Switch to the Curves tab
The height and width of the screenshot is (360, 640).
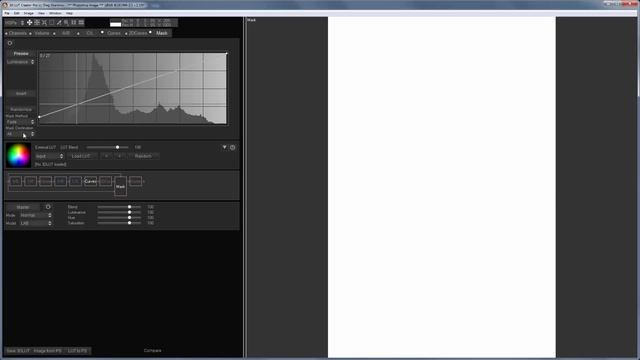(114, 33)
